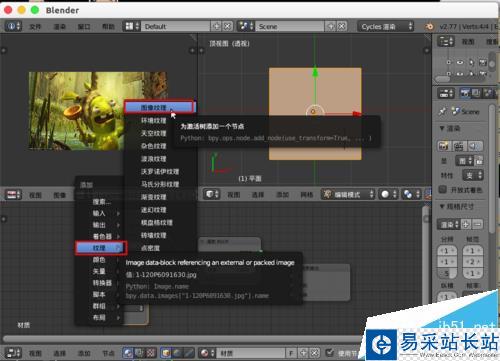Select object shader type cube icon
The image size is (500, 361).
coord(166,353)
